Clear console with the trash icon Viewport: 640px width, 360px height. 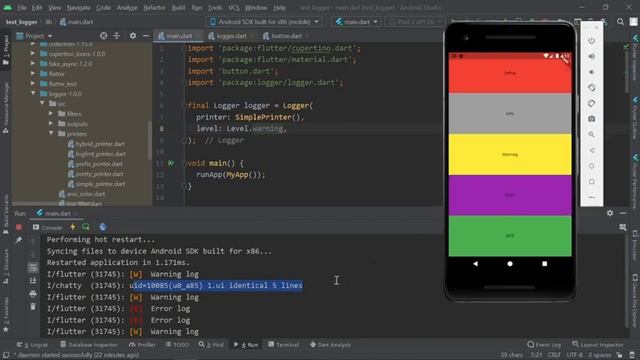coord(33,306)
